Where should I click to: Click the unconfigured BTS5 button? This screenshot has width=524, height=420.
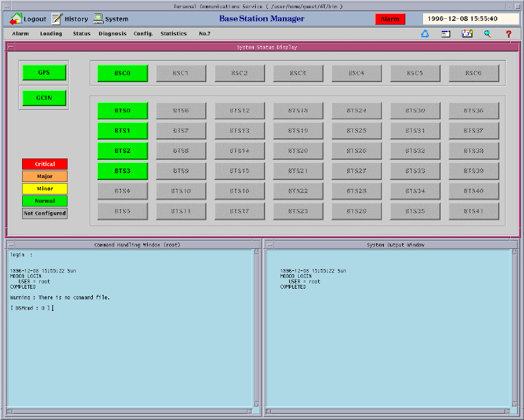tap(122, 211)
